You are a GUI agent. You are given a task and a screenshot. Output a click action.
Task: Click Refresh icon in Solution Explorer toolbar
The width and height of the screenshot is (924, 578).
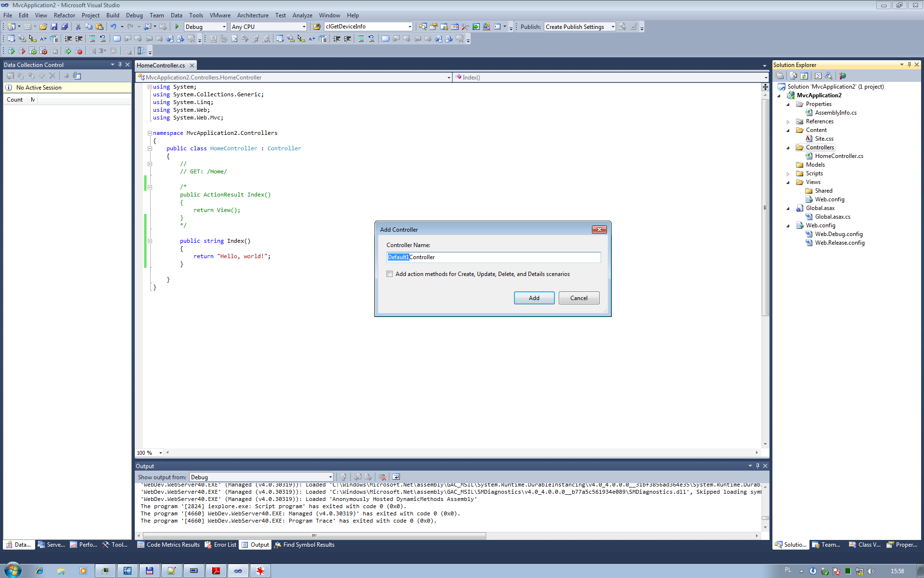[804, 76]
